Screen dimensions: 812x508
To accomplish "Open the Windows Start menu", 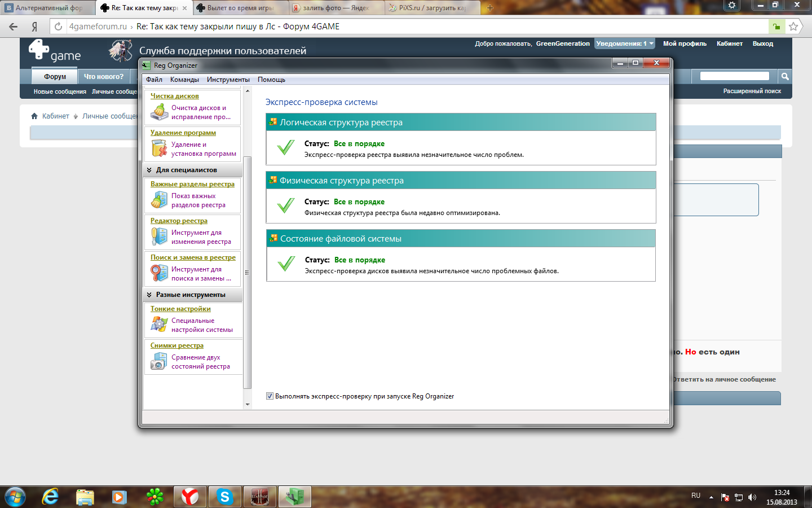I will click(15, 497).
